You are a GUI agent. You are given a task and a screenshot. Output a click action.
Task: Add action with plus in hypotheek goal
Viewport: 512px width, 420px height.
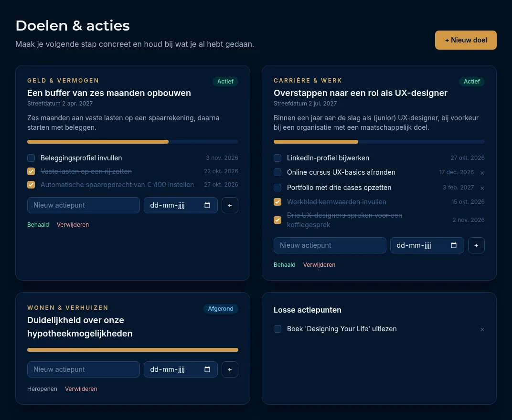[230, 369]
